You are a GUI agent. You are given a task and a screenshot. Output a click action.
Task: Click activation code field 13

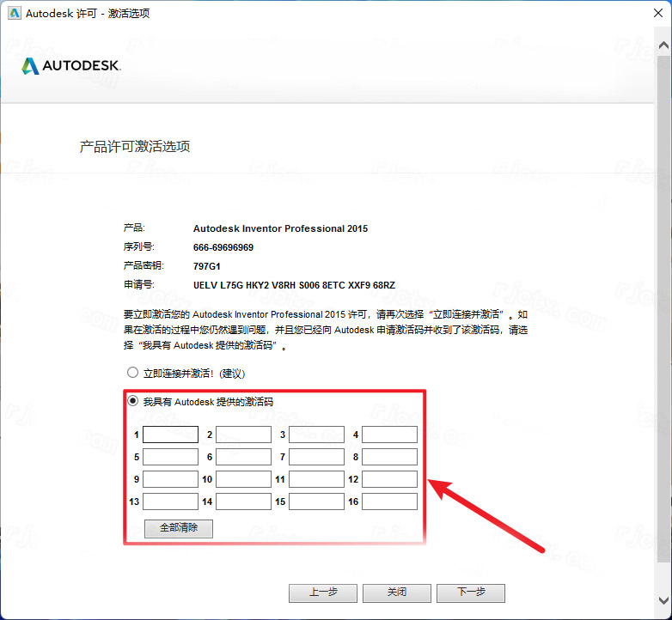click(x=170, y=501)
